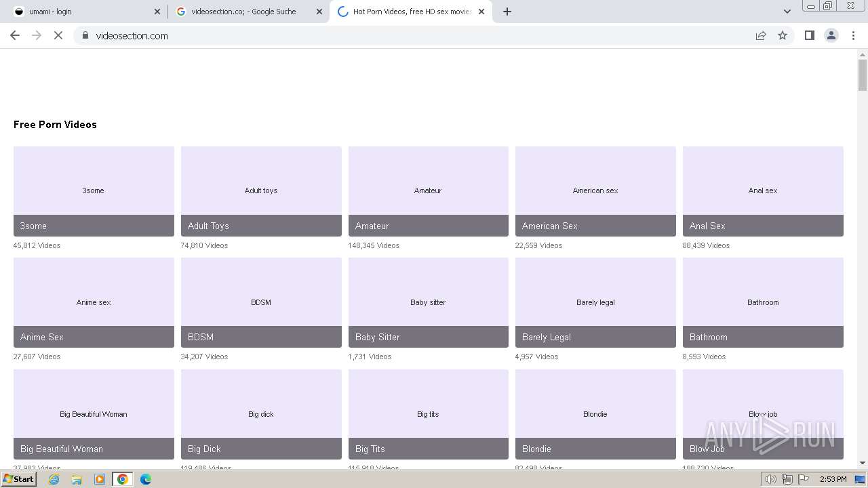The height and width of the screenshot is (488, 868).
Task: Click the taskbar clock showing 2:53 PM
Action: pyautogui.click(x=833, y=479)
